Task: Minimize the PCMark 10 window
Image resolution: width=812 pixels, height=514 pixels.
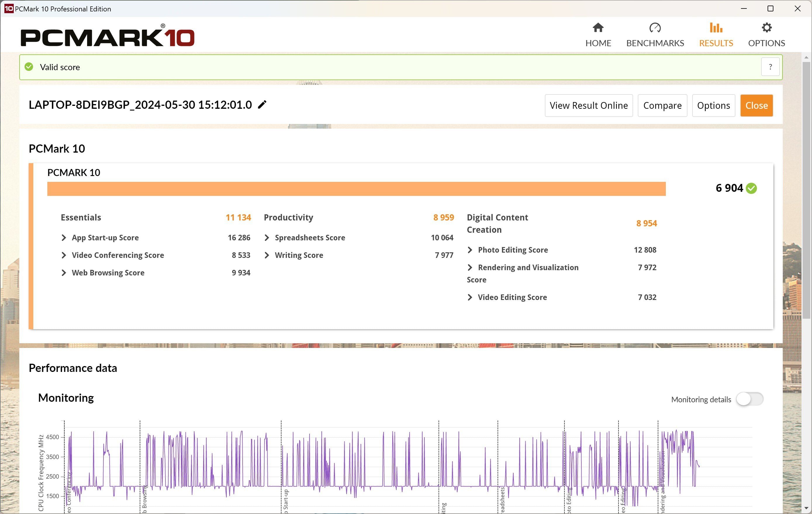Action: click(744, 8)
